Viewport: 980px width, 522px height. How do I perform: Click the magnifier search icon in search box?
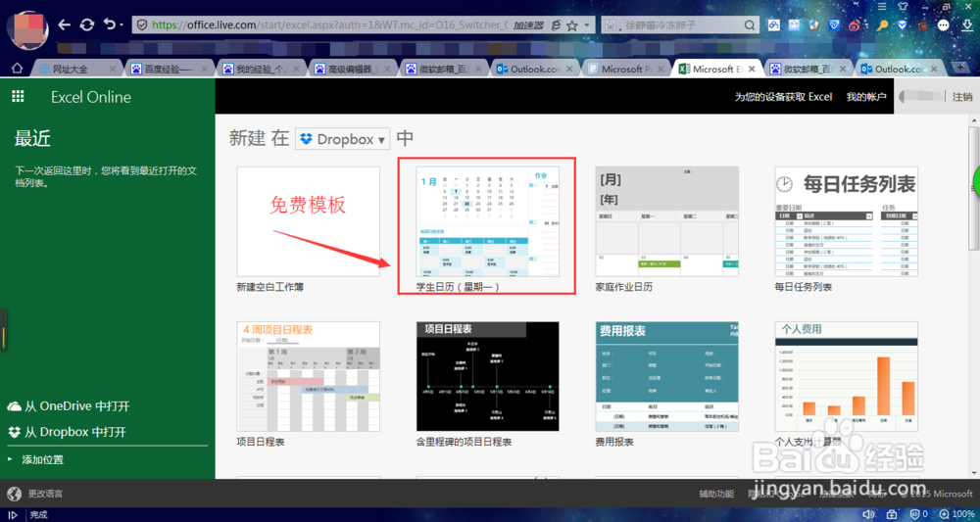(x=751, y=25)
